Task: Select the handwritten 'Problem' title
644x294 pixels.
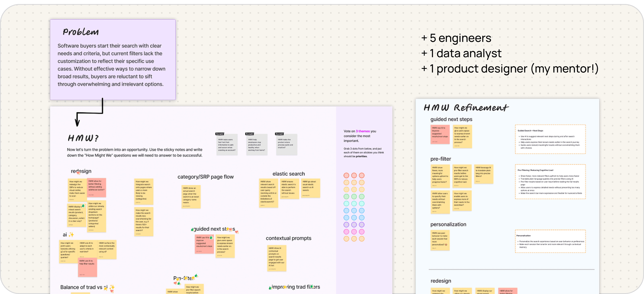Action: tap(81, 32)
